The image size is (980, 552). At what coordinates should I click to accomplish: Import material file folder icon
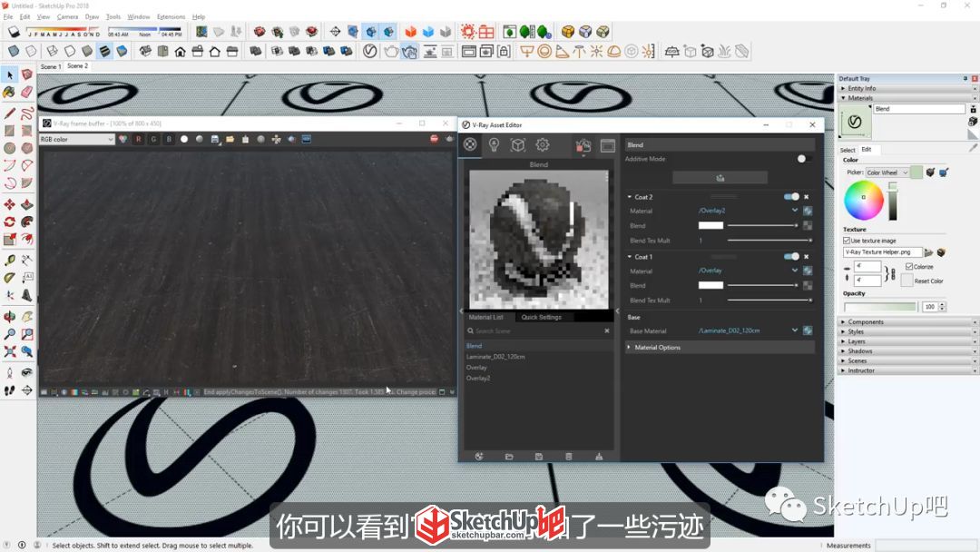click(x=509, y=457)
